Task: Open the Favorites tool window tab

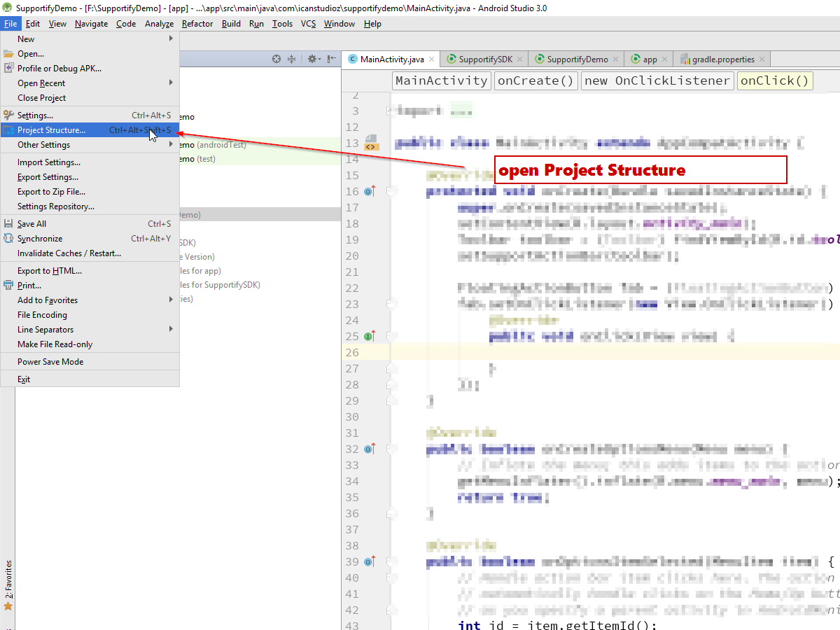Action: [x=8, y=586]
